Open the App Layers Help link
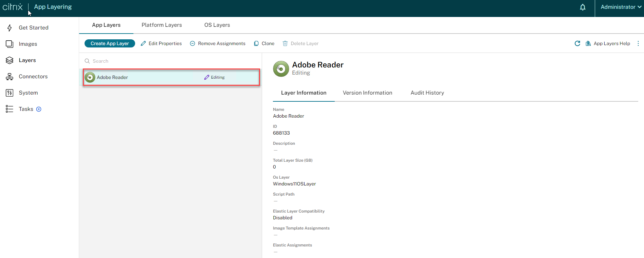644x258 pixels. (x=608, y=43)
